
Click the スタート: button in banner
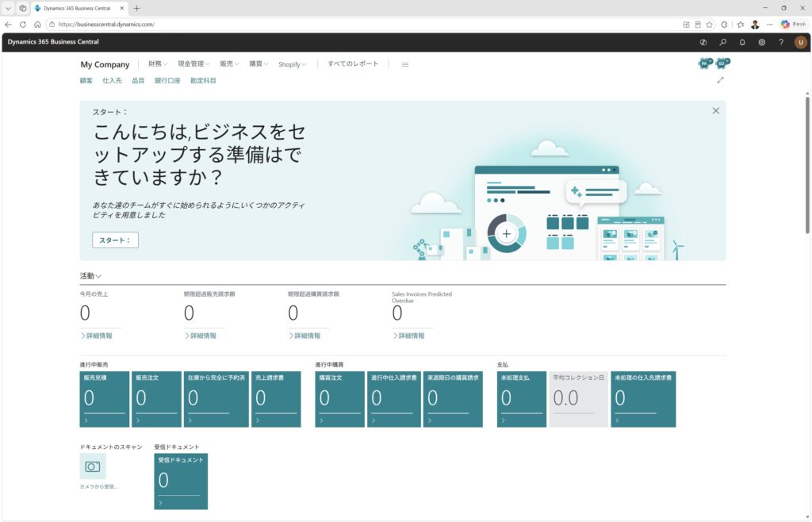[x=115, y=240]
